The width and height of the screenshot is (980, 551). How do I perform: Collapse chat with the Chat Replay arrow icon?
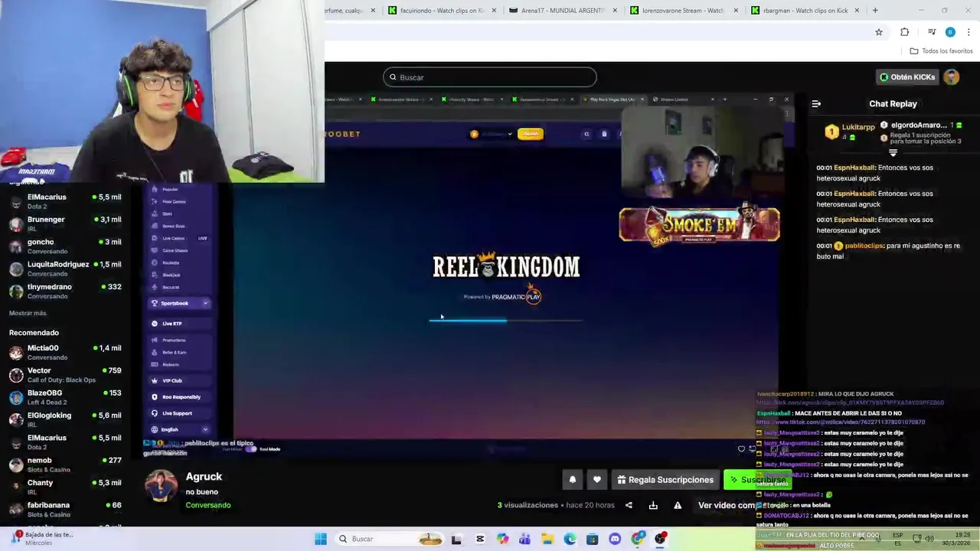coord(816,104)
